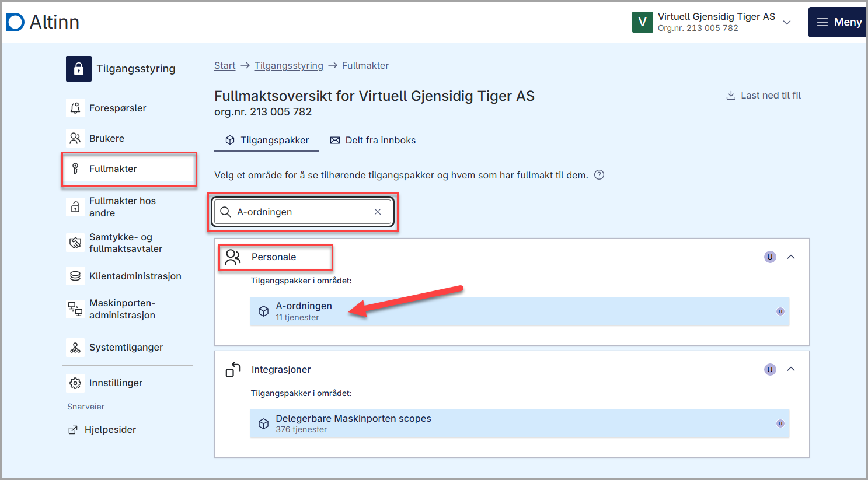Viewport: 868px width, 480px height.
Task: Click the U badge on Maskinporten scopes row
Action: [780, 423]
